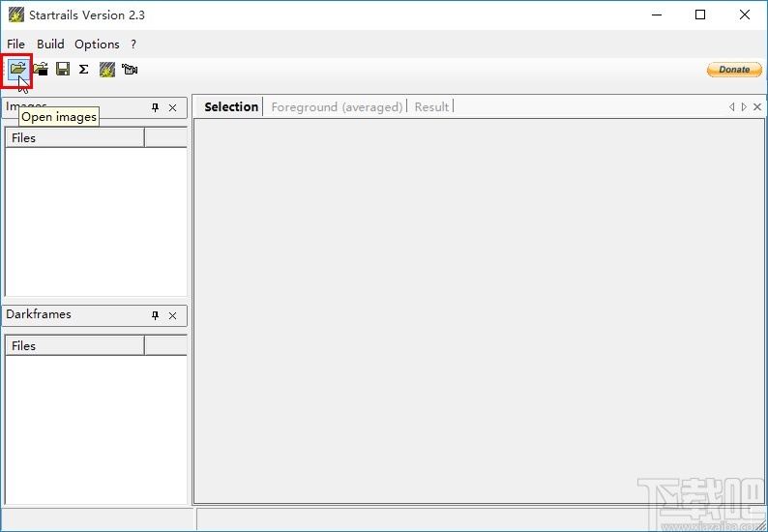
Task: Click Files column header in Images panel
Action: coord(74,138)
